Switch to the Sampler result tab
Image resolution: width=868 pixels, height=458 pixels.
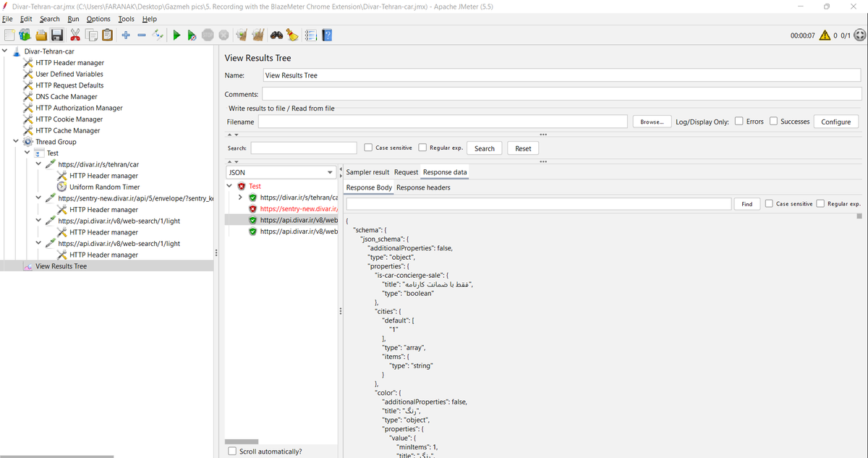[x=367, y=172]
